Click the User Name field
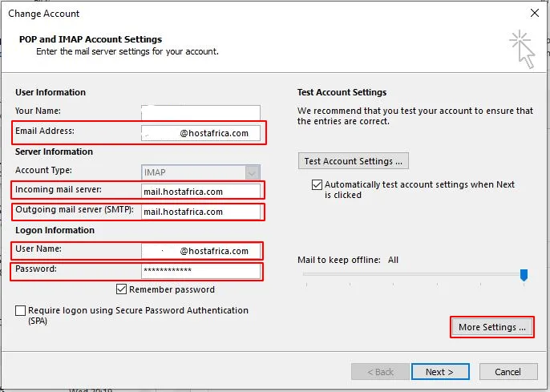 point(200,251)
